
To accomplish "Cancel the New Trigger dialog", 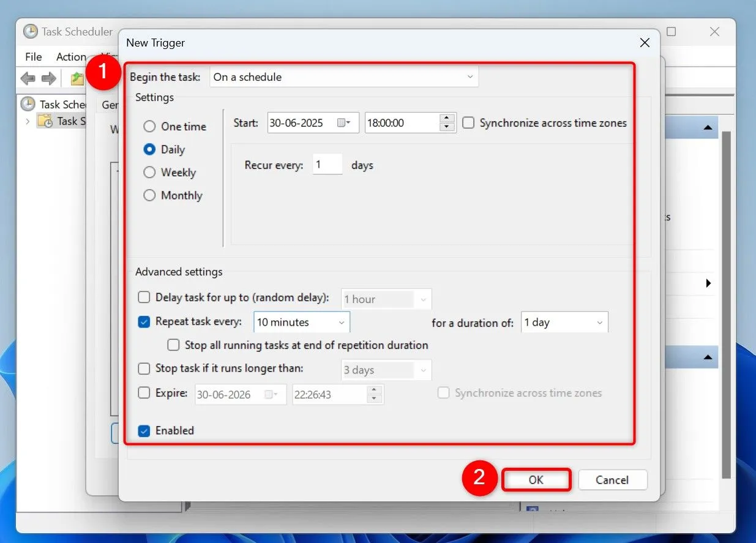I will (613, 479).
